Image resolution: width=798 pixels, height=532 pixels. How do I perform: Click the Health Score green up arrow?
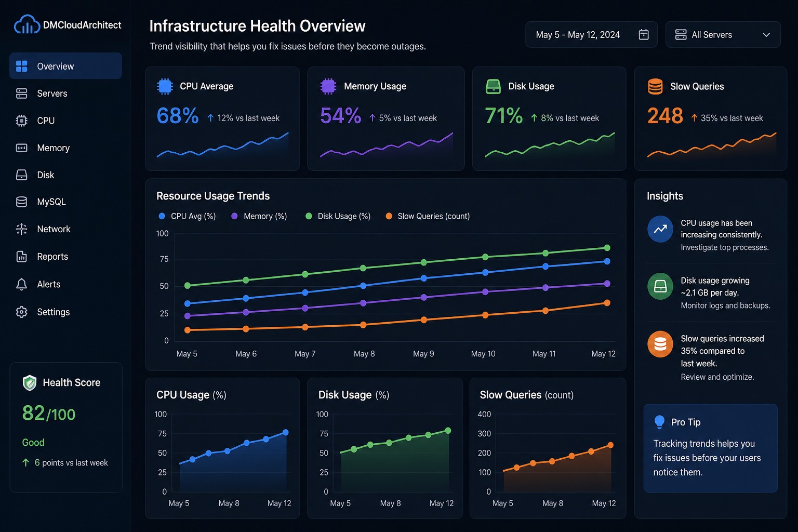(x=25, y=462)
